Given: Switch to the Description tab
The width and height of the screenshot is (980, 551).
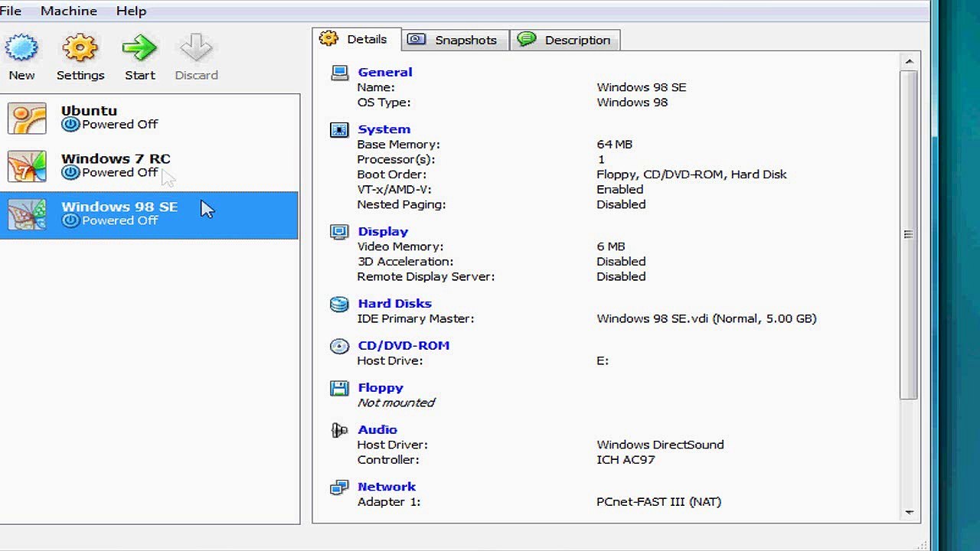Looking at the screenshot, I should click(x=565, y=40).
